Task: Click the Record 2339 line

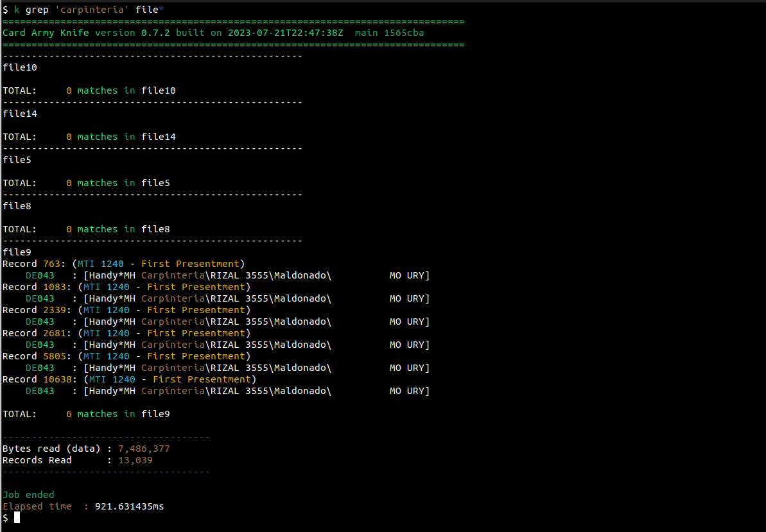Action: (126, 310)
